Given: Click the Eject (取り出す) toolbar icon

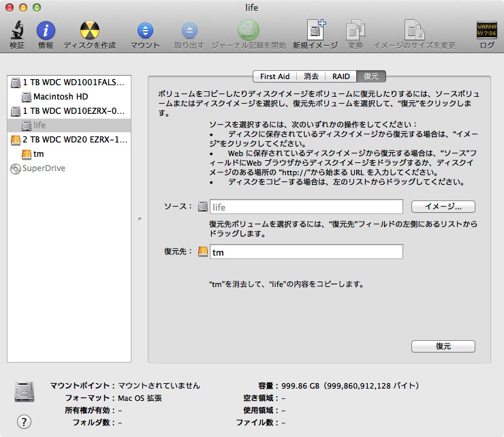Looking at the screenshot, I should [x=189, y=31].
